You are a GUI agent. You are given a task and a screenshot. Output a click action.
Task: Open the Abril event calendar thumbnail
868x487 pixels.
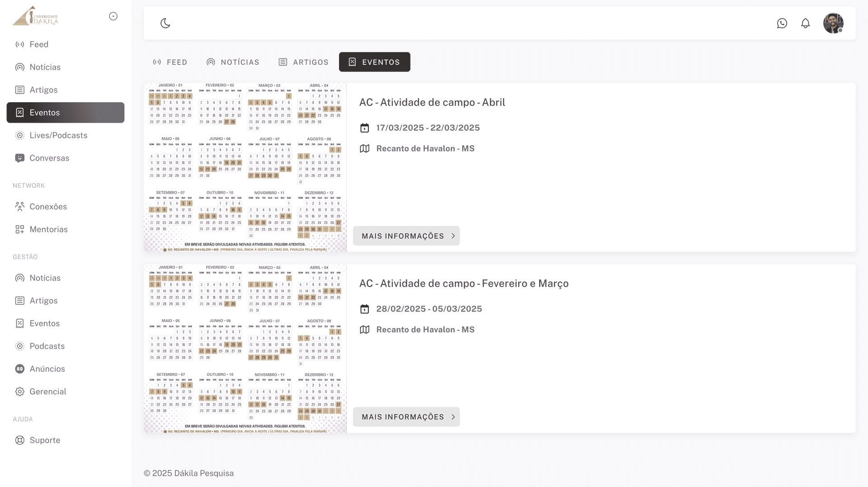pos(245,167)
